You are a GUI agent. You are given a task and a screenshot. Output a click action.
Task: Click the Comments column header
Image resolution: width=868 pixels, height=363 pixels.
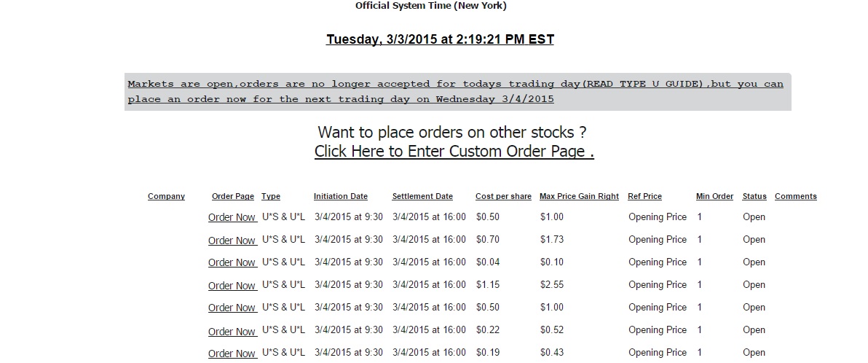click(795, 196)
